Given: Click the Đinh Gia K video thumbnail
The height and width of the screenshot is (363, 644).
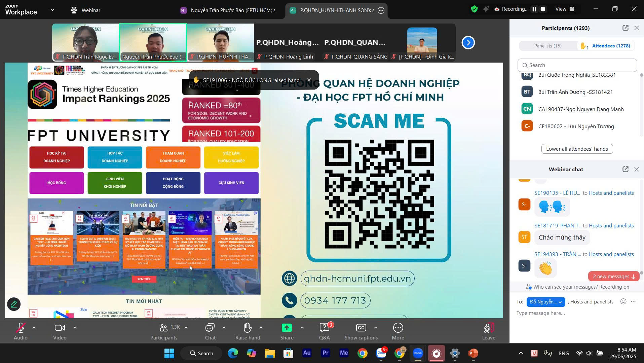Looking at the screenshot, I should 422,42.
